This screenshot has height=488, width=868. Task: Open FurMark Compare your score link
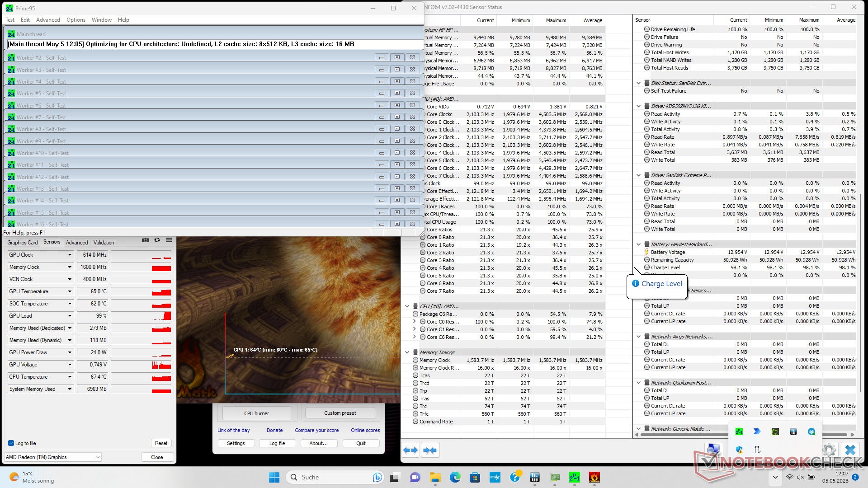(317, 430)
